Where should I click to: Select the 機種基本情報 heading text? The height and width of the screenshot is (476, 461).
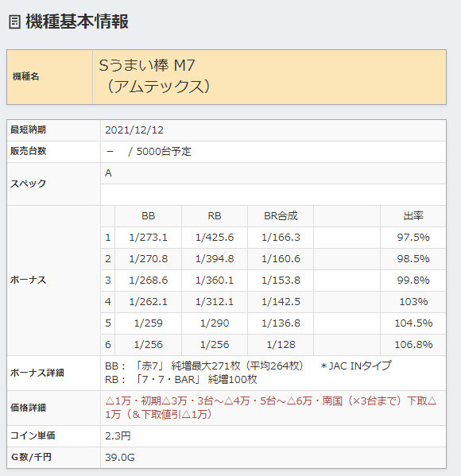(x=77, y=21)
